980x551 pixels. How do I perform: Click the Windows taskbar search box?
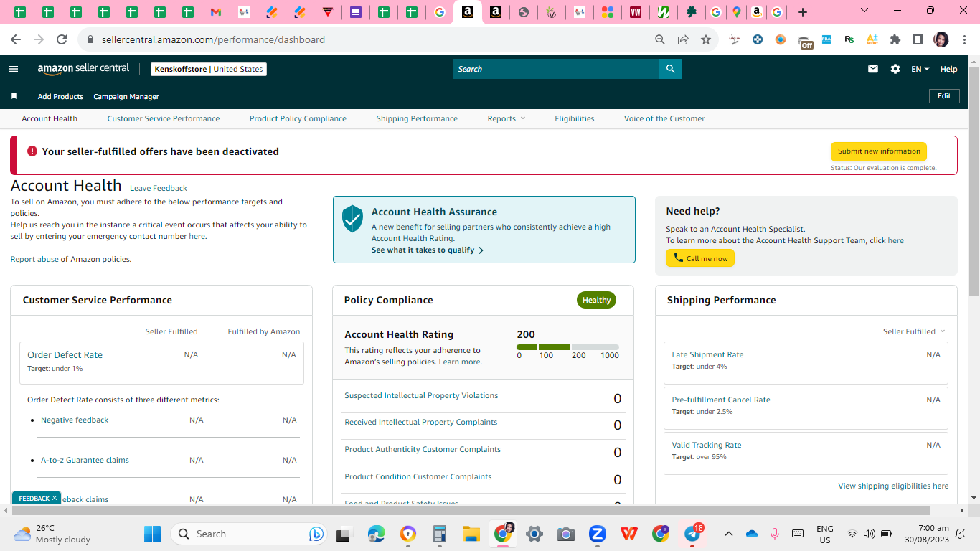coord(250,534)
